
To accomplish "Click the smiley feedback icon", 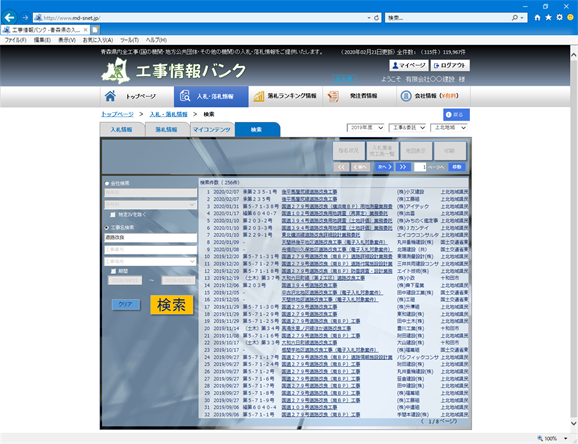I will [571, 17].
